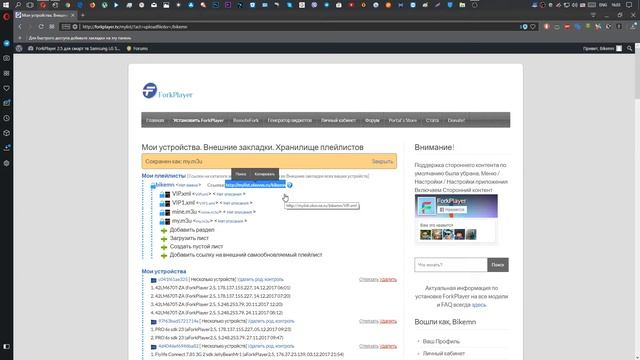Click 'сделать род. контроль' for second device group

coord(271,321)
